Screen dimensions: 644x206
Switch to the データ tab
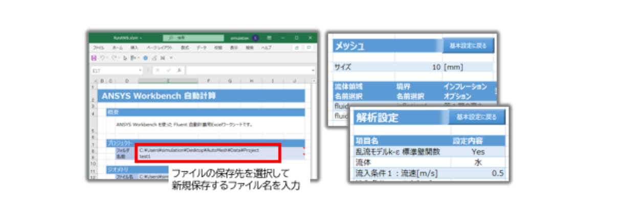pos(202,48)
